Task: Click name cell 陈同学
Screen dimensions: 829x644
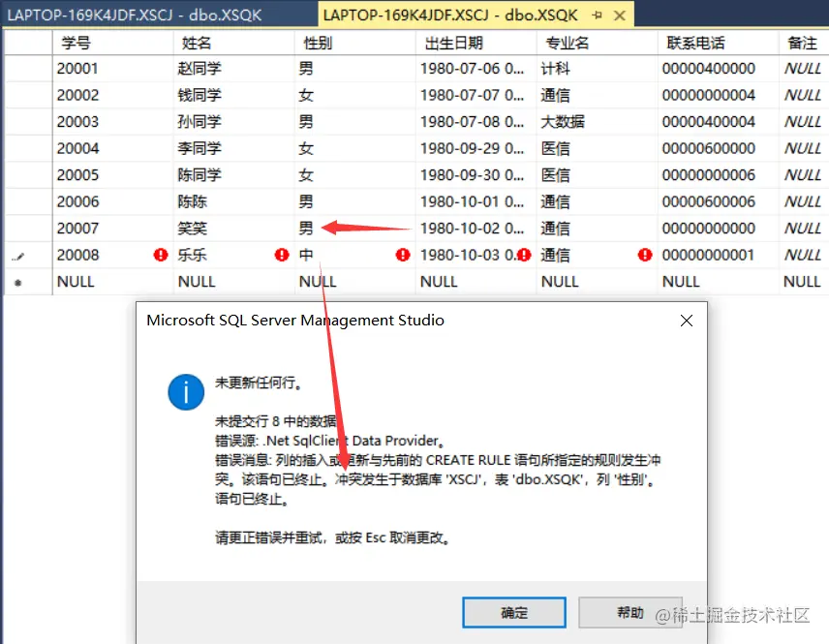Action: [x=234, y=175]
